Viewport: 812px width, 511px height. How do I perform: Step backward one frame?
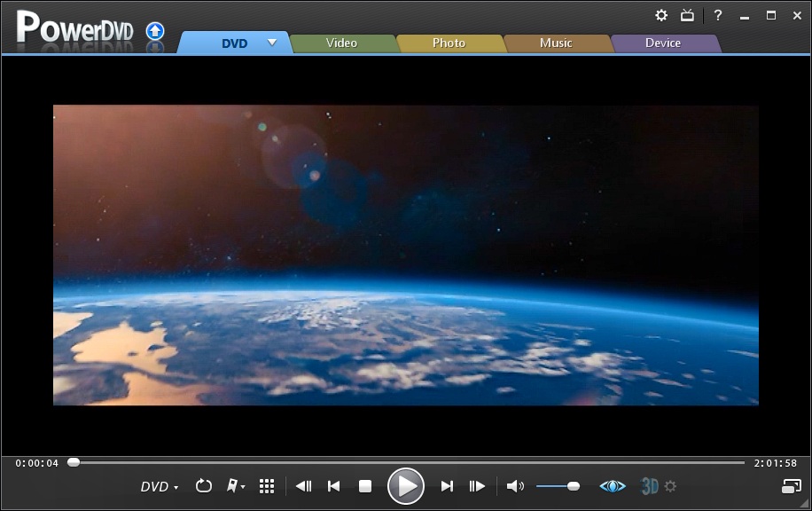[x=303, y=486]
